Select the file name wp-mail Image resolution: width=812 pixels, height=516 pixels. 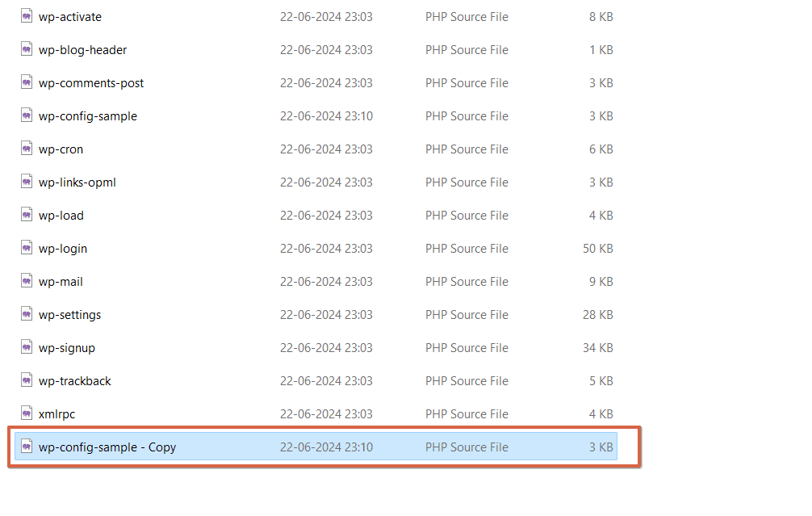(x=61, y=283)
